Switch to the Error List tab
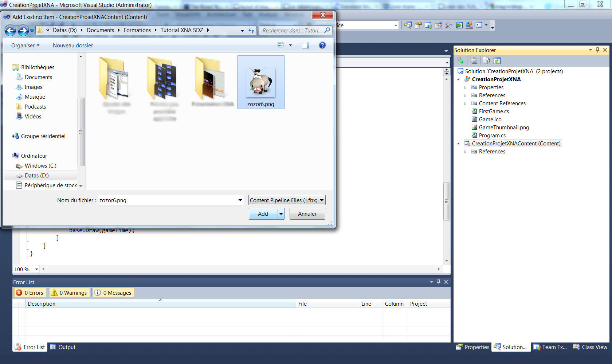The image size is (612, 364). tap(30, 347)
